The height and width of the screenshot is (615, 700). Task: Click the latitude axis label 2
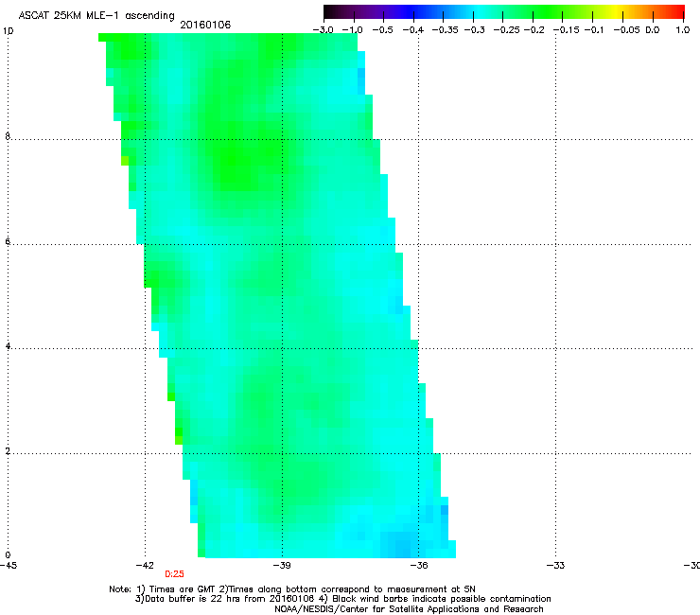coord(8,451)
